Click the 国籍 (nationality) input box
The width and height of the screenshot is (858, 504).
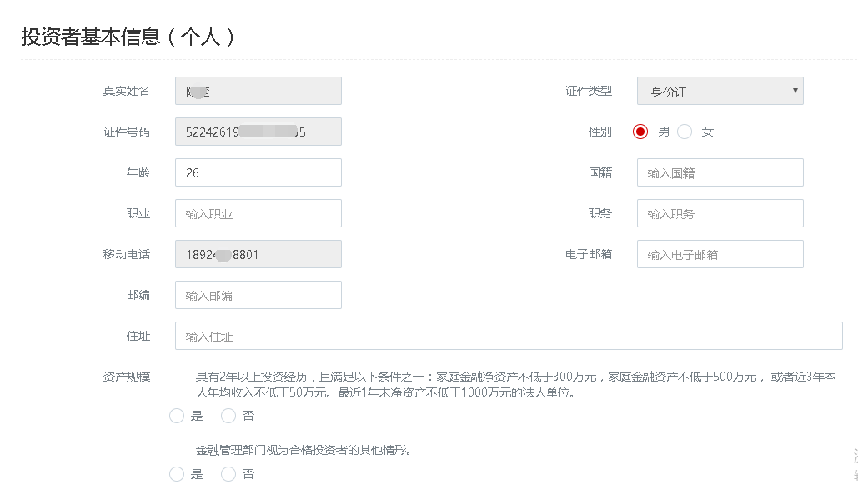719,172
